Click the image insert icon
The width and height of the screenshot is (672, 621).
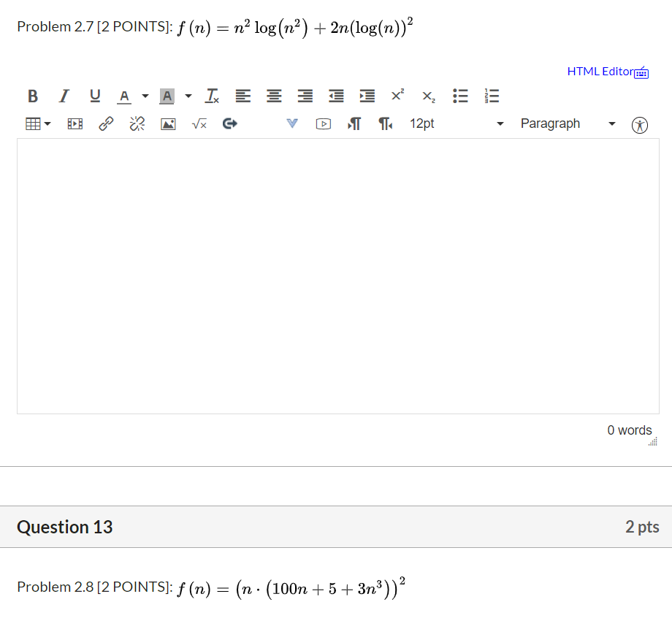[x=168, y=123]
